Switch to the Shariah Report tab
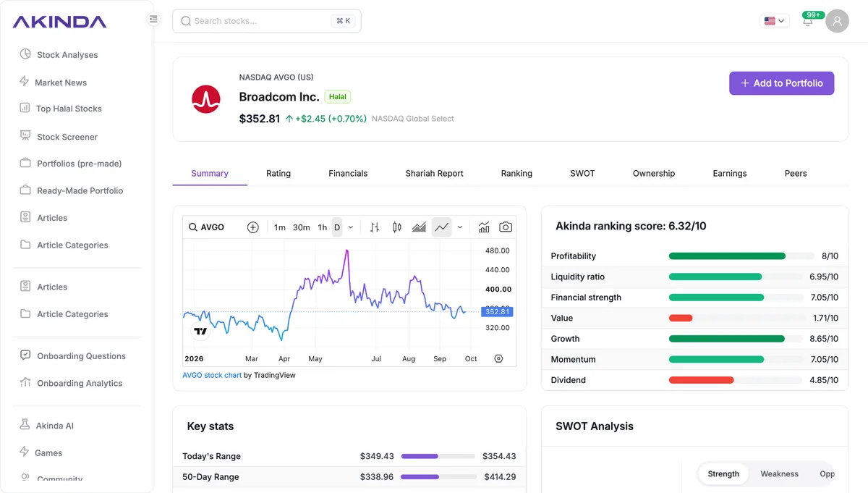Screen dimensions: 868x493 [x=434, y=174]
